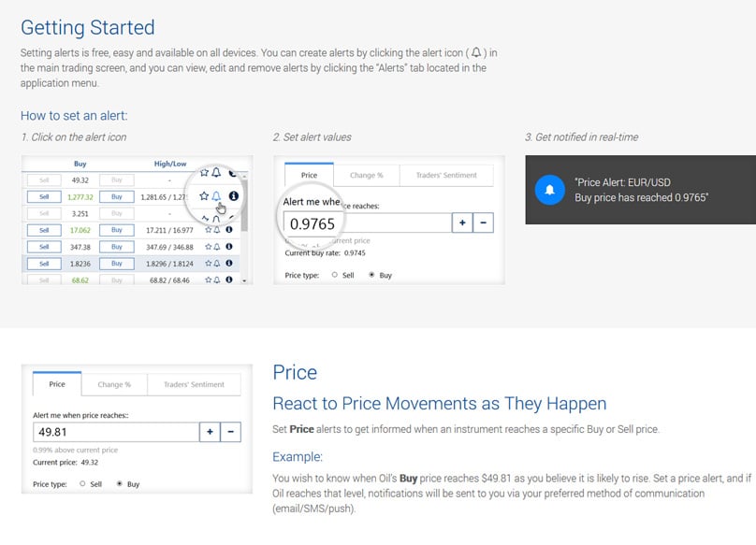
Task: Click bell icon in the 17.211 / 16.977 row
Action: [217, 230]
